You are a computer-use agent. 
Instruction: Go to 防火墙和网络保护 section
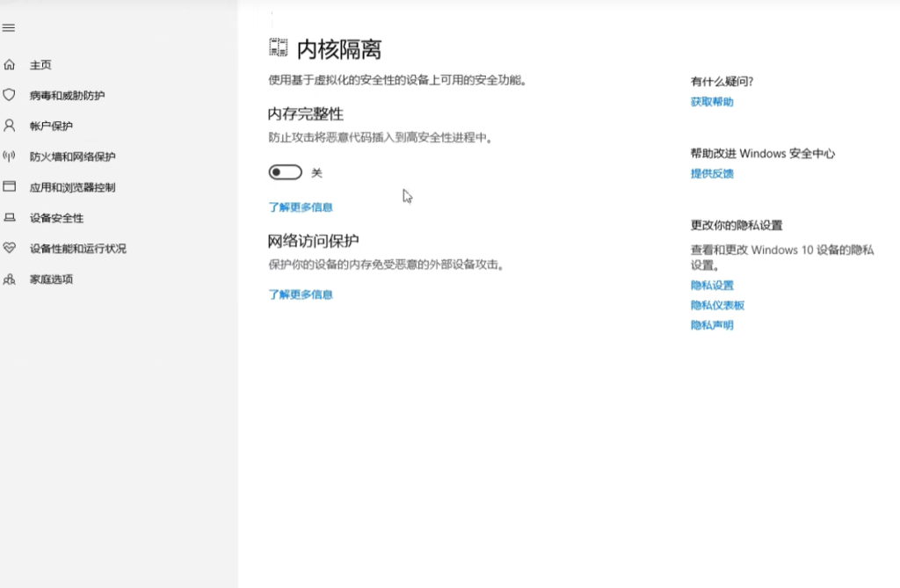pos(72,156)
